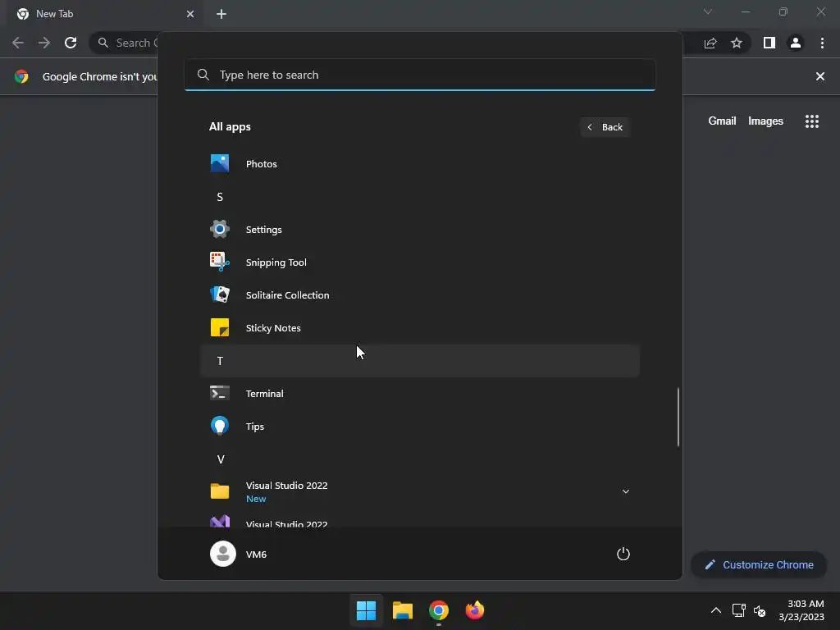This screenshot has width=840, height=630.
Task: Click the Visual Studio 2022 folder icon
Action: click(x=220, y=491)
